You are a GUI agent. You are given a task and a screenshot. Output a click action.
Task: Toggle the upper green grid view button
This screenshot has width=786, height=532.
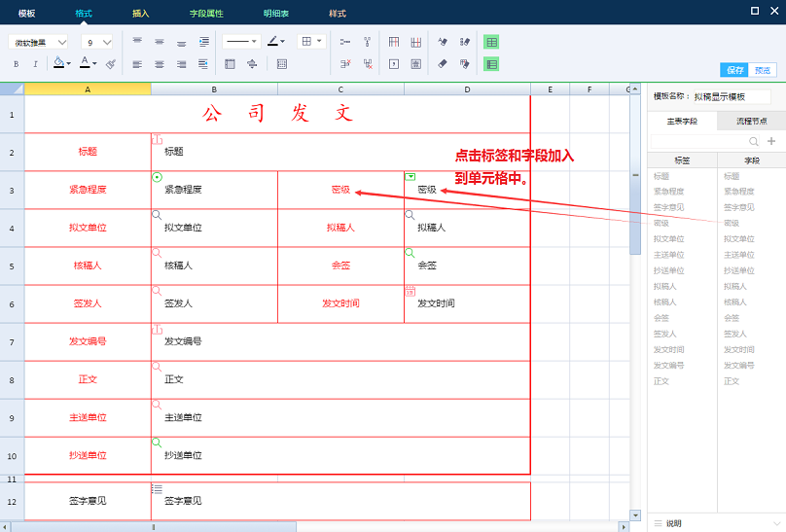click(491, 42)
